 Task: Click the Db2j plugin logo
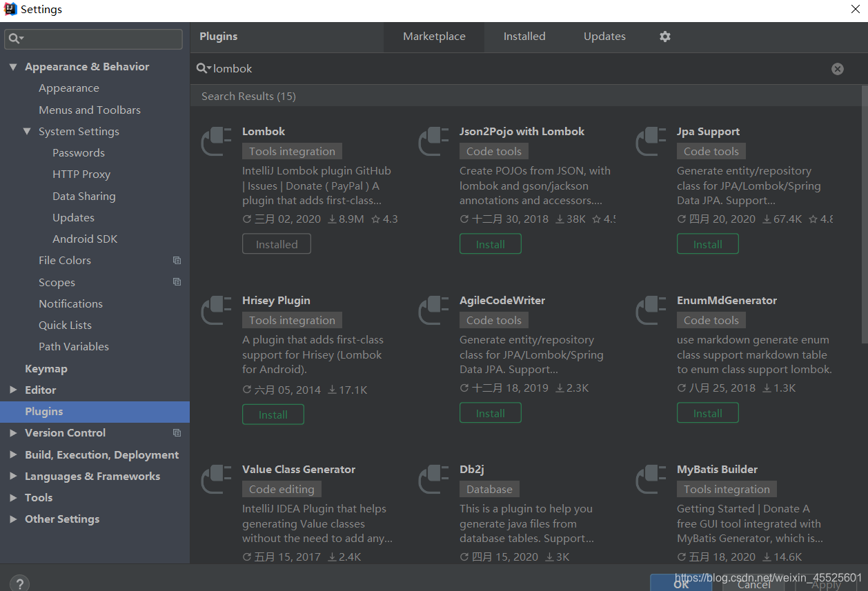pyautogui.click(x=433, y=479)
